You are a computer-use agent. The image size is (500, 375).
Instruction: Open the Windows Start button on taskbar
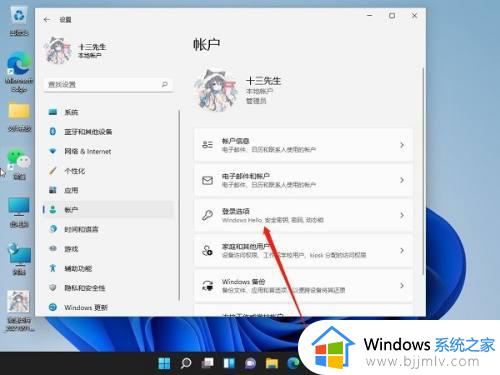click(x=164, y=363)
